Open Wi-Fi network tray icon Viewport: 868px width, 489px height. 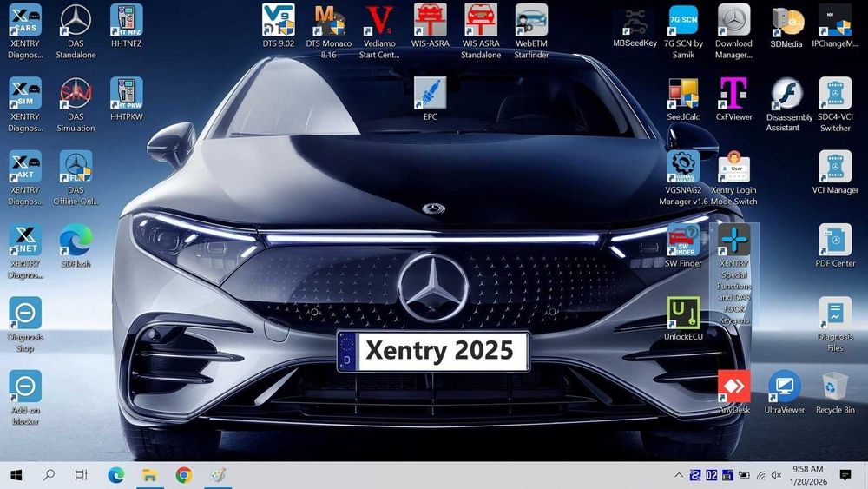pyautogui.click(x=761, y=475)
